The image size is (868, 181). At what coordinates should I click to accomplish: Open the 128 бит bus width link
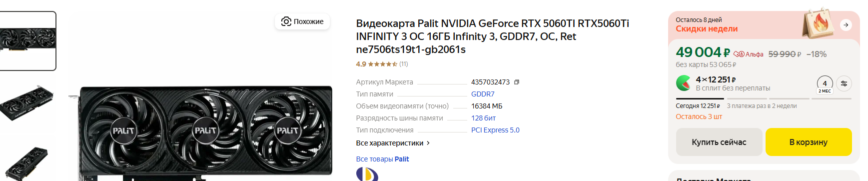[483, 118]
